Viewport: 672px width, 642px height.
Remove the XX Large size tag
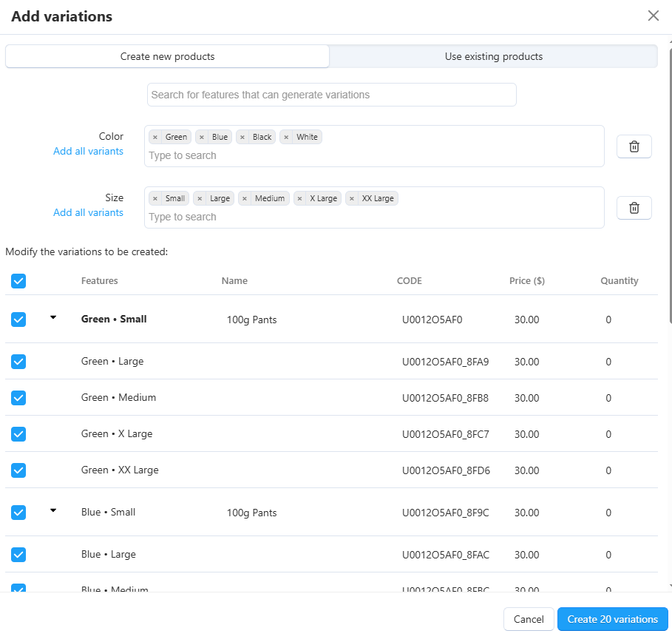pos(351,198)
